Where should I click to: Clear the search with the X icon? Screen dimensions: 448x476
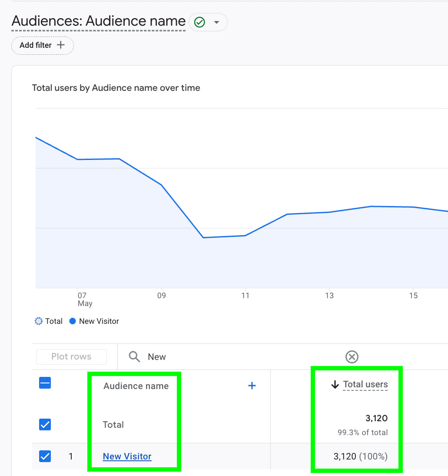coord(352,357)
